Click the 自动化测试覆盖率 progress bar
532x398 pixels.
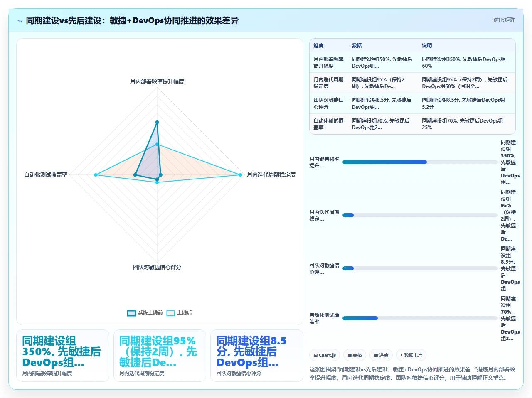420,318
